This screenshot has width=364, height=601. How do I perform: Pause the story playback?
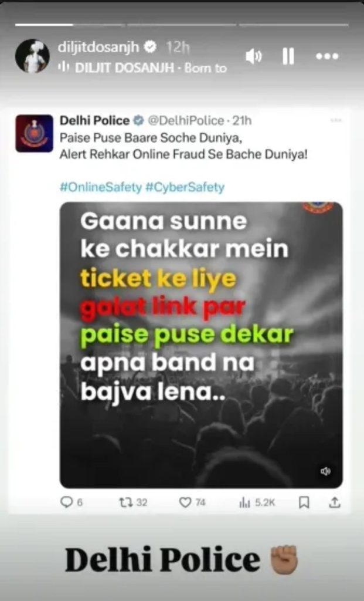288,57
